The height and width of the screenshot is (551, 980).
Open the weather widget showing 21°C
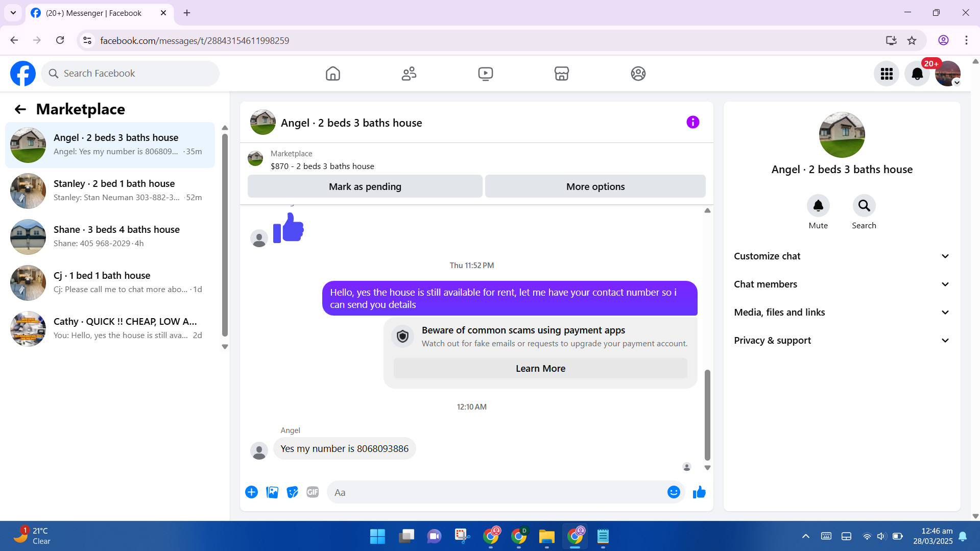click(32, 536)
